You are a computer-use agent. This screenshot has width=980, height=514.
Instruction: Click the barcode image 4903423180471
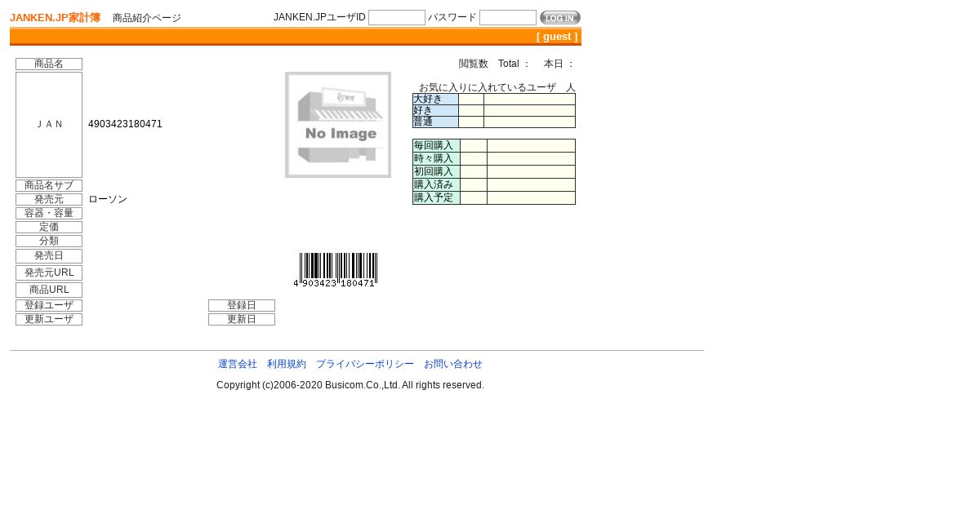coord(336,270)
